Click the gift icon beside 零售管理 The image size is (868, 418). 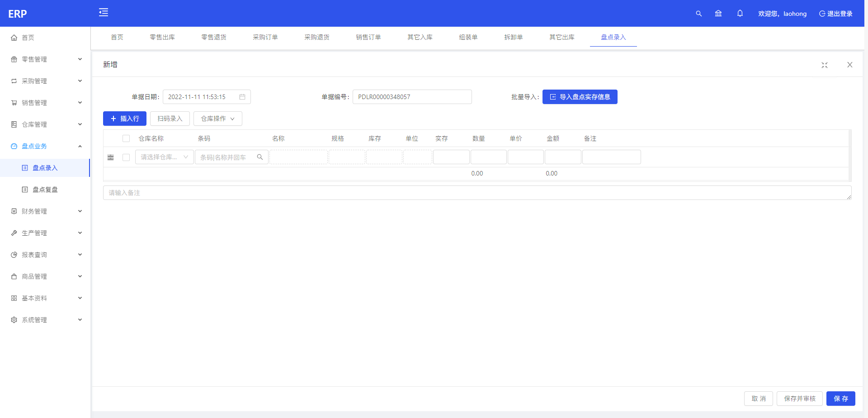pyautogui.click(x=14, y=59)
